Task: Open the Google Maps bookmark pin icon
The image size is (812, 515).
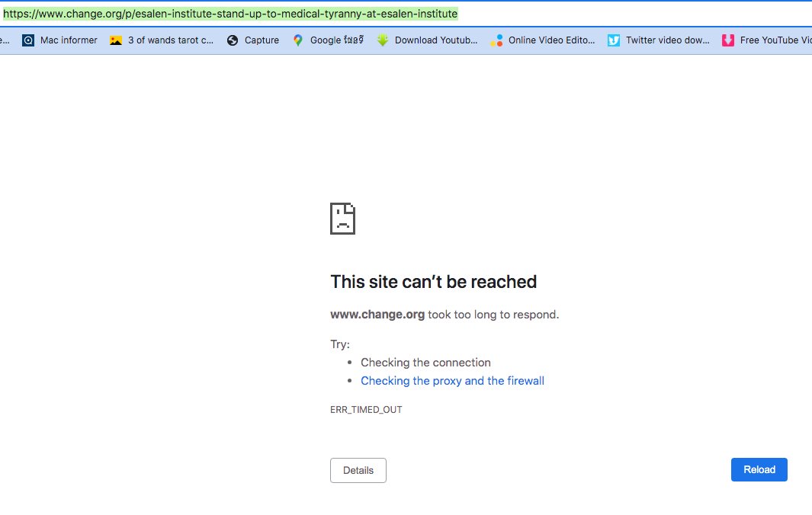Action: coord(298,40)
